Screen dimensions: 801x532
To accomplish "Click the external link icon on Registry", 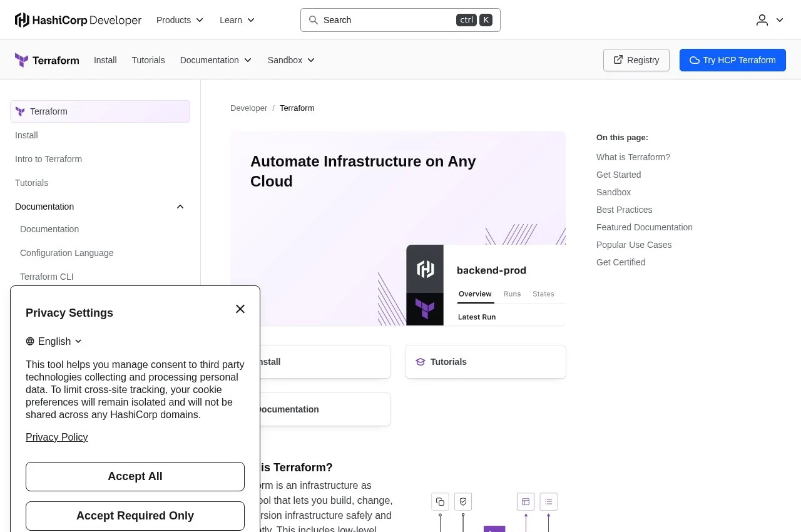I will 618,59.
